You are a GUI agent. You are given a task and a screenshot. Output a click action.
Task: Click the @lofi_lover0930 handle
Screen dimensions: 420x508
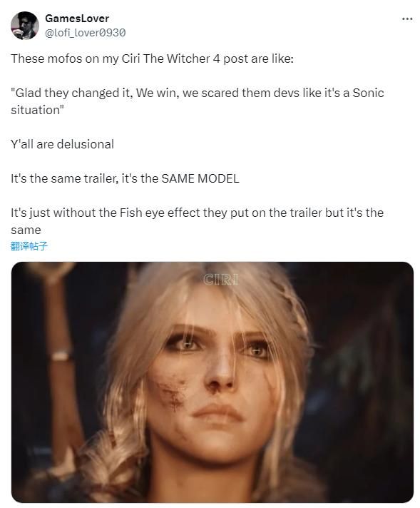point(85,33)
